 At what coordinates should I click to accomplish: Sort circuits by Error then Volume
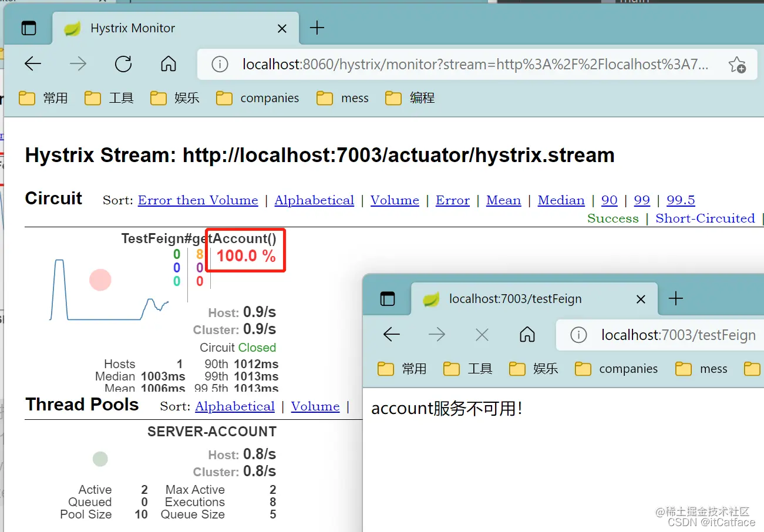coord(198,200)
